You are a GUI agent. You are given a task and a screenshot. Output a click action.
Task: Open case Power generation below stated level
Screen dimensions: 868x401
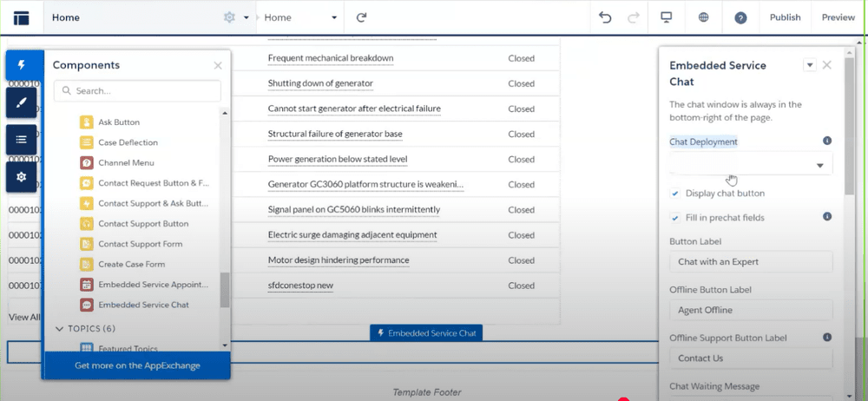(338, 160)
